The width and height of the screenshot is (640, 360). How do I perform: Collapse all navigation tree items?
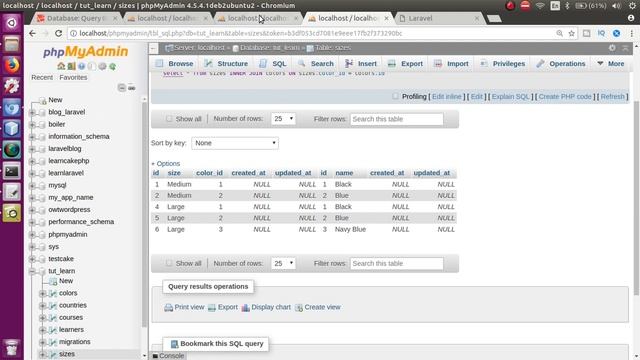[122, 88]
